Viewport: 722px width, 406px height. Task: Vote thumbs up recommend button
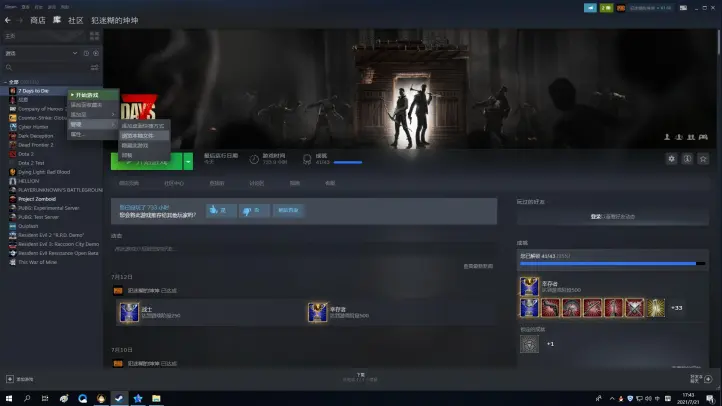click(221, 210)
